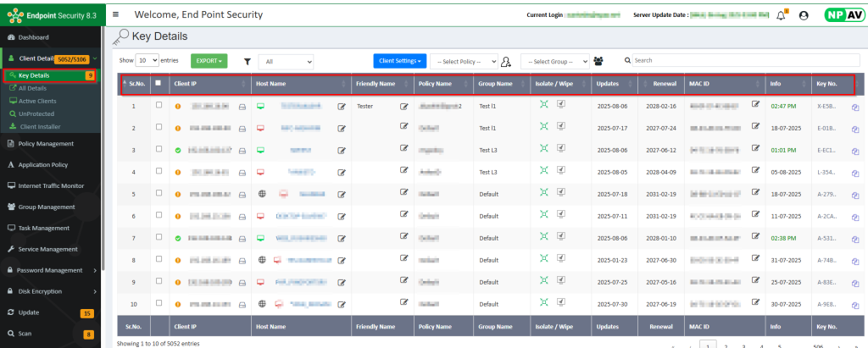Image resolution: width=868 pixels, height=348 pixels.
Task: Click the filter funnel icon
Action: [248, 61]
